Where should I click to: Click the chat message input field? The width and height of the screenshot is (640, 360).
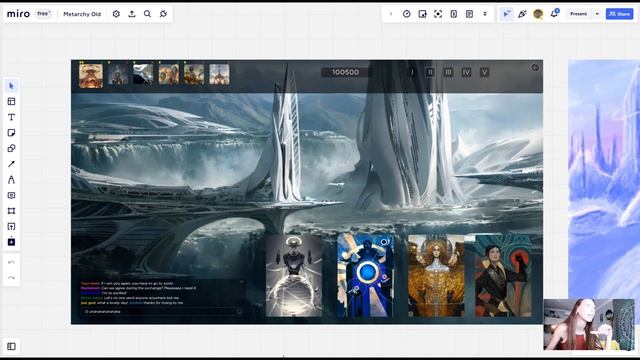162,311
